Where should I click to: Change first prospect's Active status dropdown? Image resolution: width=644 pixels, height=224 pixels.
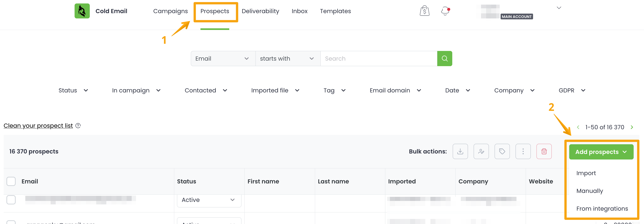coord(209,200)
